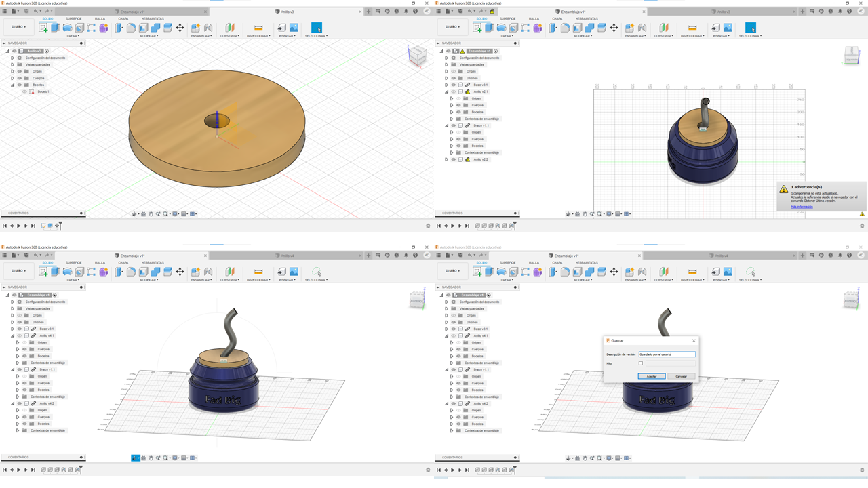
Task: Click new tab plus button in top-left window
Action: tap(369, 12)
